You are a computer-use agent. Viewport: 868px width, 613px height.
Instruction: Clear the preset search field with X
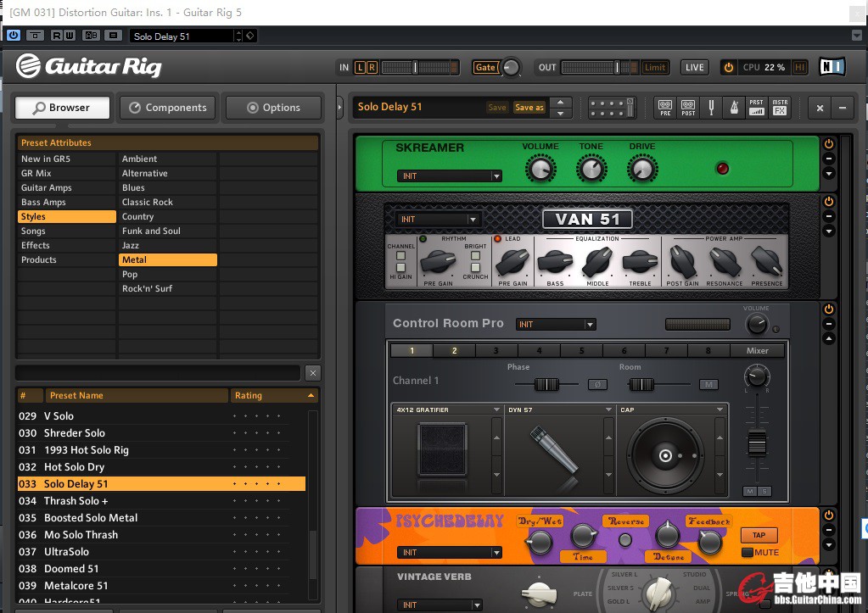pyautogui.click(x=313, y=373)
